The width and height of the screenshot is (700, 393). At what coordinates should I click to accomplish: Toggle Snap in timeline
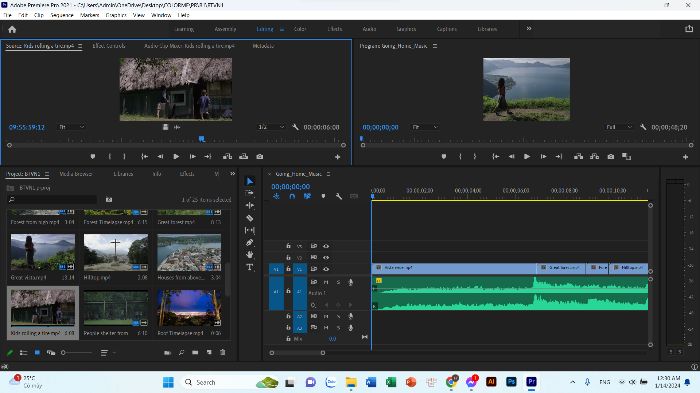(x=292, y=196)
